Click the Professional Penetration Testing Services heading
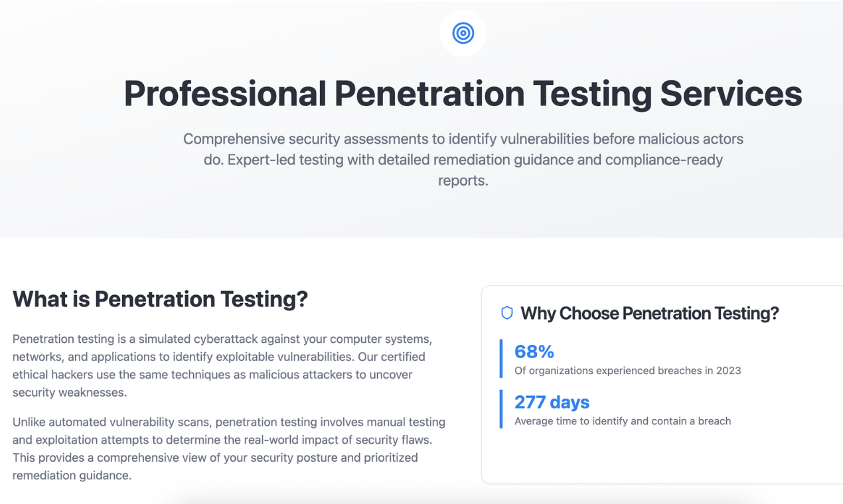This screenshot has height=504, width=843. point(463,94)
